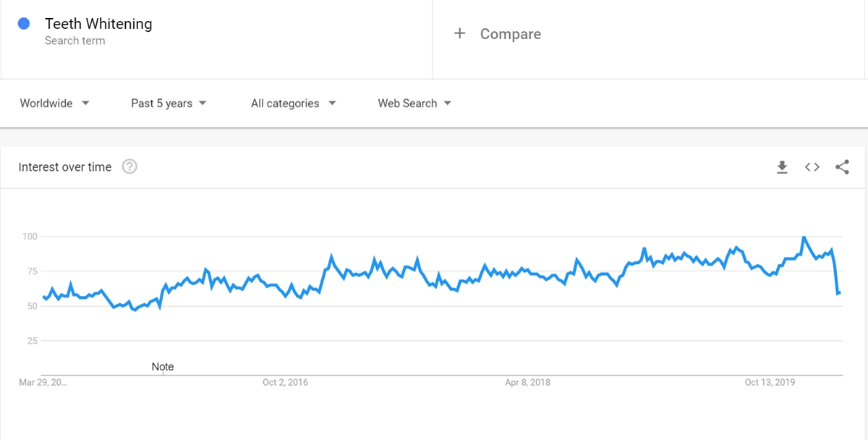This screenshot has height=440, width=868.
Task: Change the Web Search type dropdown
Action: (x=414, y=103)
